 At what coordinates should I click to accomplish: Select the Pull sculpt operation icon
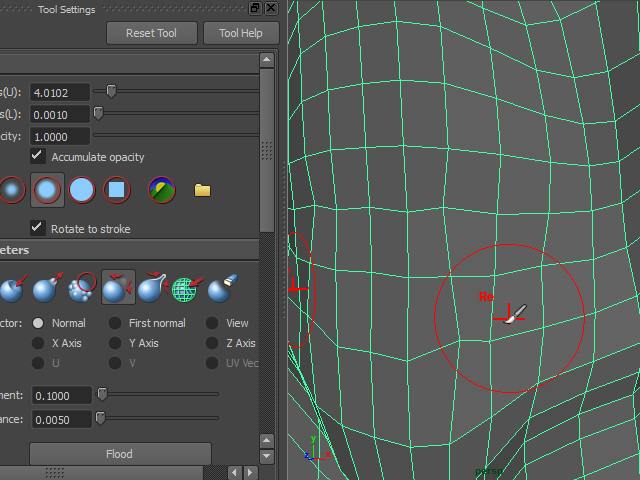[x=46, y=289]
